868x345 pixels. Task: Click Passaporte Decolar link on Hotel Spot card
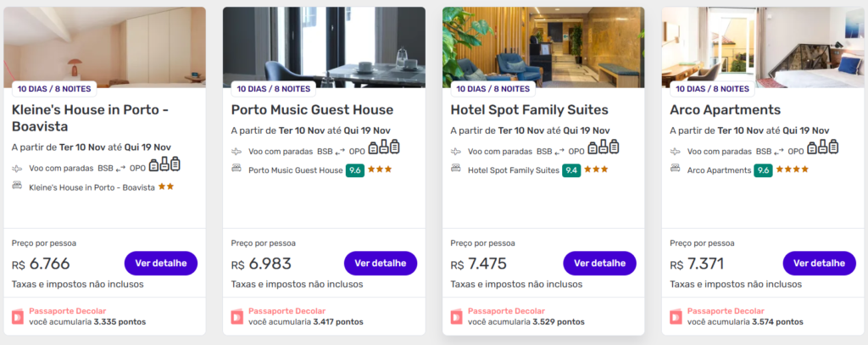pyautogui.click(x=506, y=311)
